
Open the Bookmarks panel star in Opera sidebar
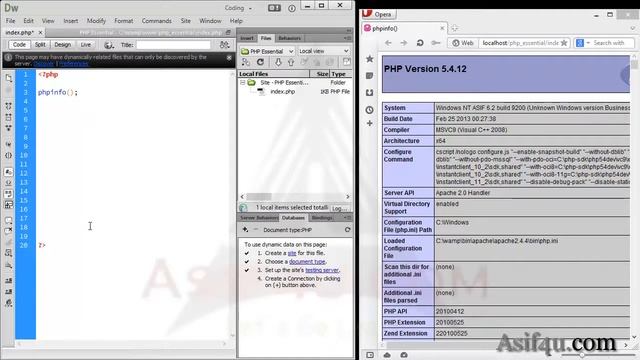(369, 59)
